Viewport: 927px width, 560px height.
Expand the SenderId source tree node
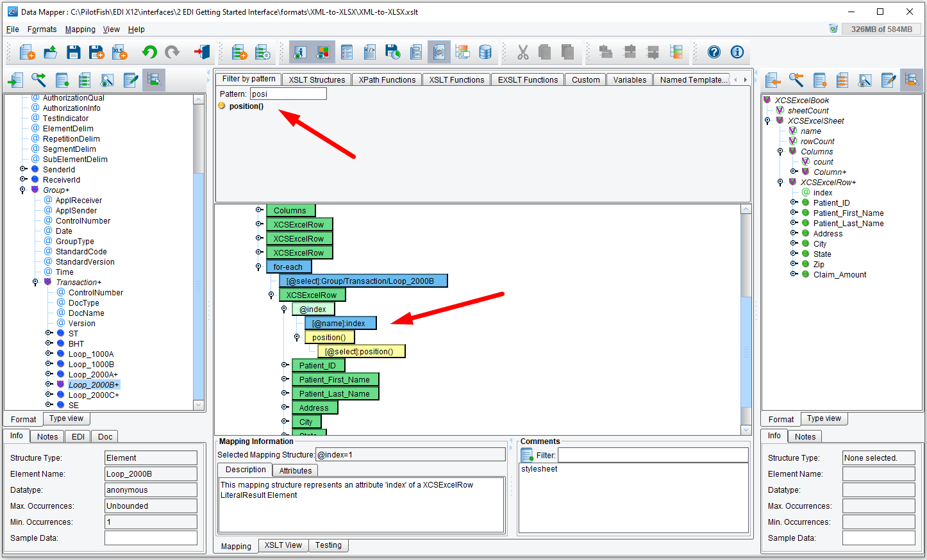pyautogui.click(x=23, y=170)
